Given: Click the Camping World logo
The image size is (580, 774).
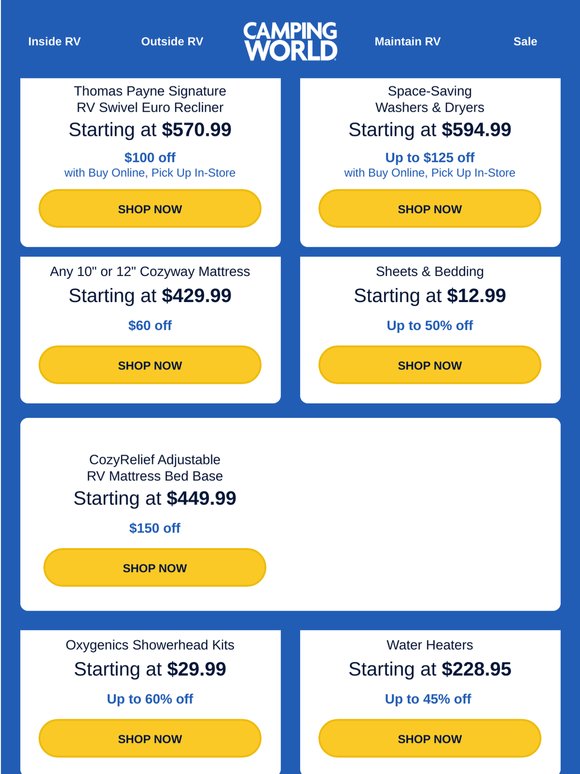Looking at the screenshot, I should click(290, 41).
